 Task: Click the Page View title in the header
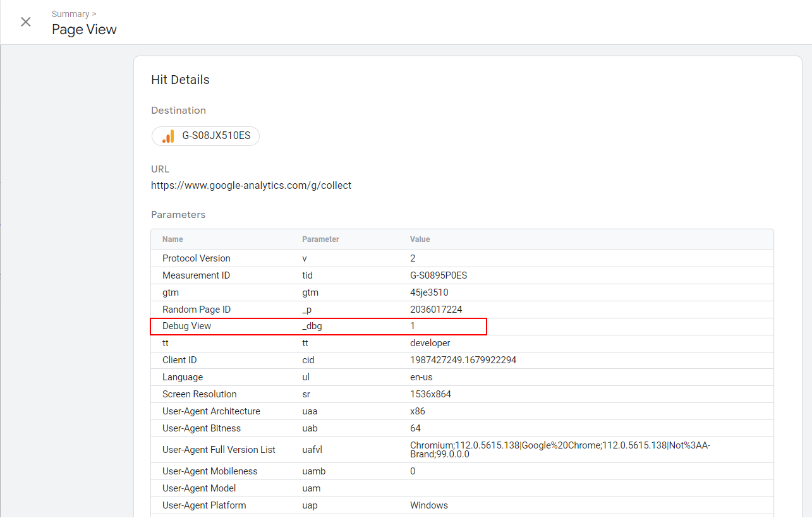click(84, 29)
